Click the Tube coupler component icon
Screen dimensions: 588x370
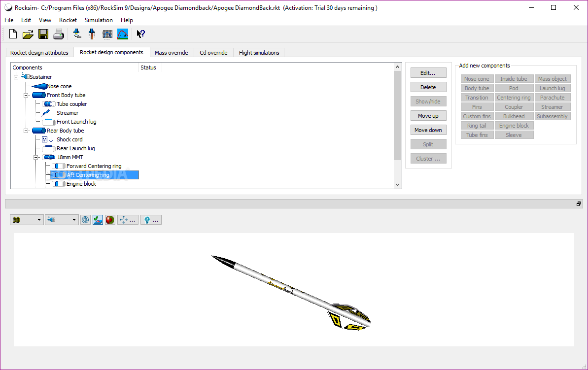click(x=49, y=104)
